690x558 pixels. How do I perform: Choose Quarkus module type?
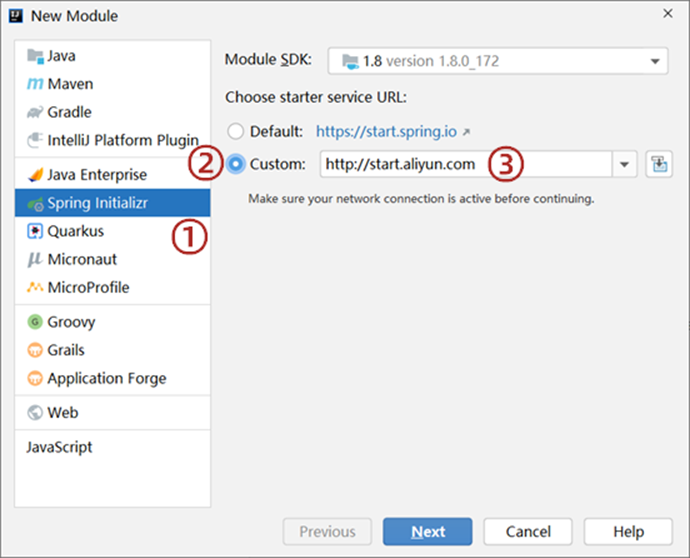[113, 231]
